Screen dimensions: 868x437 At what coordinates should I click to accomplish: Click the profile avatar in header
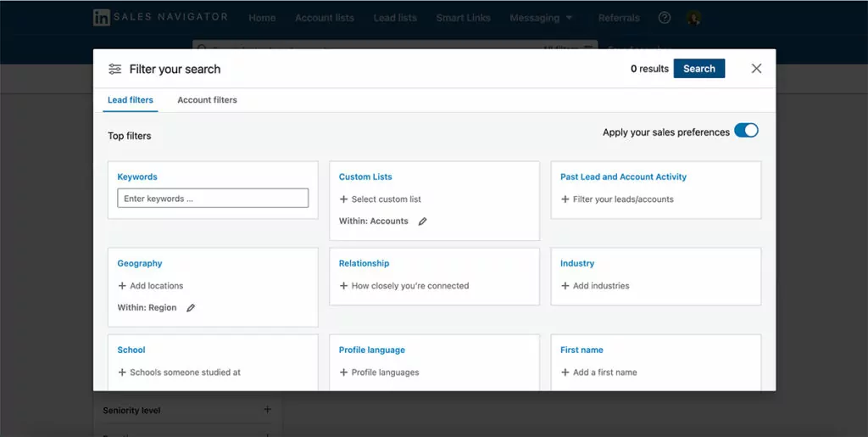click(x=694, y=18)
